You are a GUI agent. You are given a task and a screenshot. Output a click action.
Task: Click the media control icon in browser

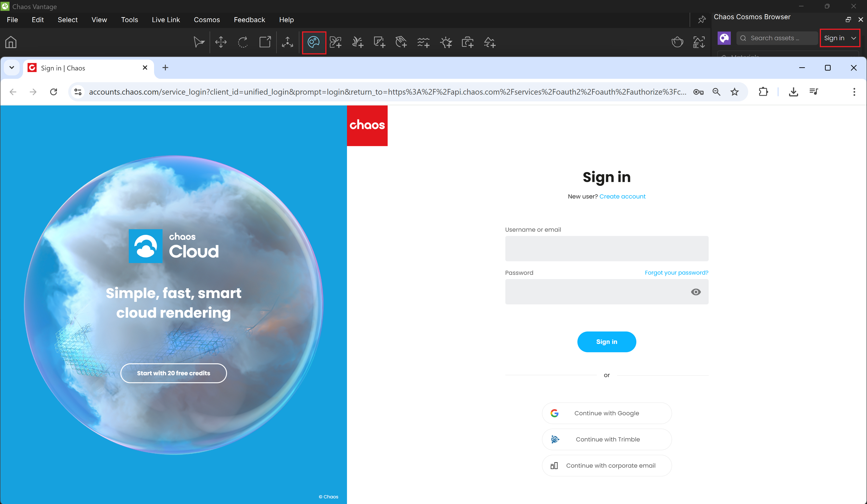[x=814, y=92]
